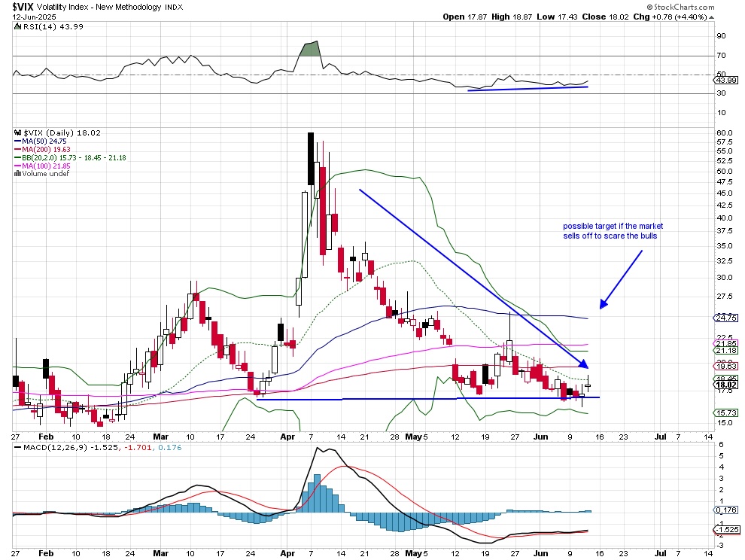Click the shaded RSI overbought peak in April
Viewport: 745px width, 560px height.
tap(309, 50)
